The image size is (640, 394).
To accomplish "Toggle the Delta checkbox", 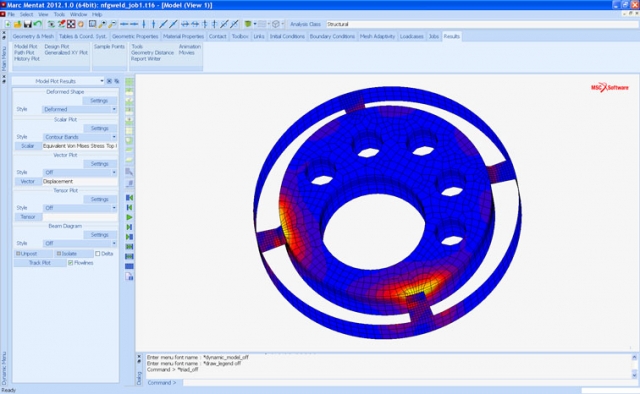I will point(98,254).
